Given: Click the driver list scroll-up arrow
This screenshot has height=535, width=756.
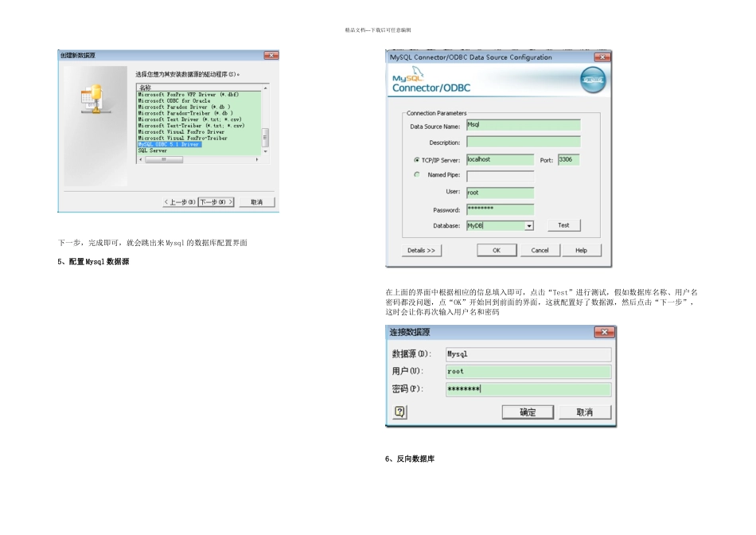Looking at the screenshot, I should click(265, 88).
